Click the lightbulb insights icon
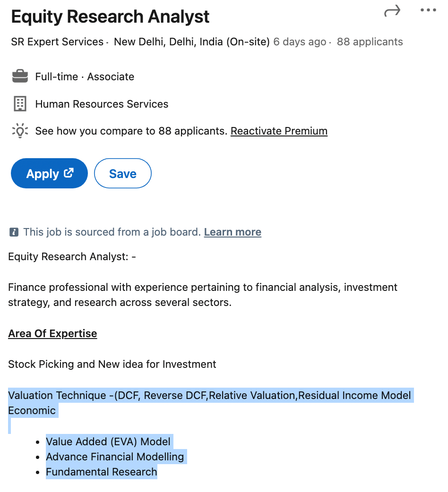 (x=20, y=131)
